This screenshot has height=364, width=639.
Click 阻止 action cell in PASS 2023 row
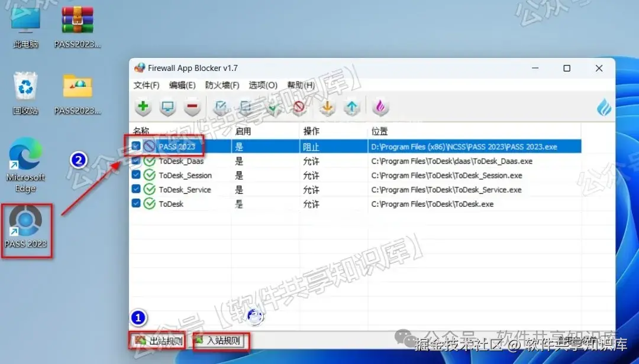point(311,147)
